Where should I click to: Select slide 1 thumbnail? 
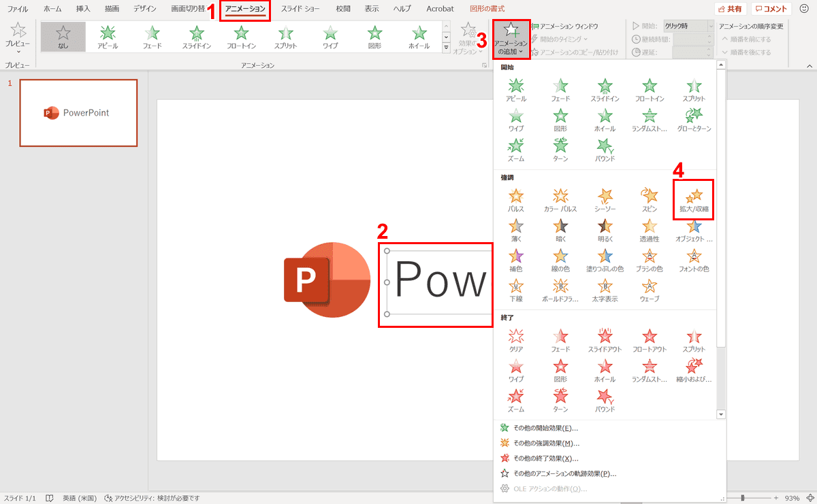(x=78, y=113)
